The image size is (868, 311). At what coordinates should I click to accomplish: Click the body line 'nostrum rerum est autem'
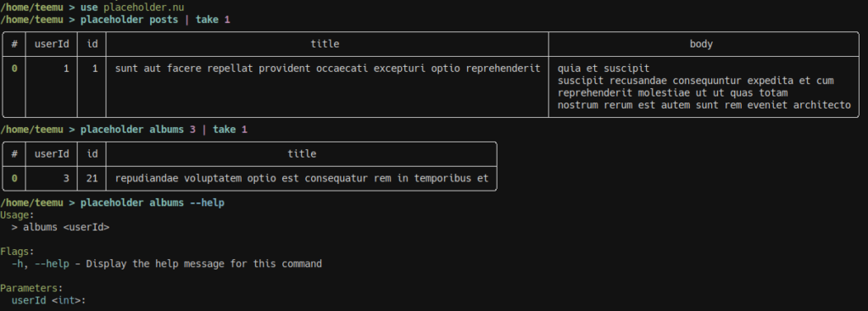pos(704,104)
